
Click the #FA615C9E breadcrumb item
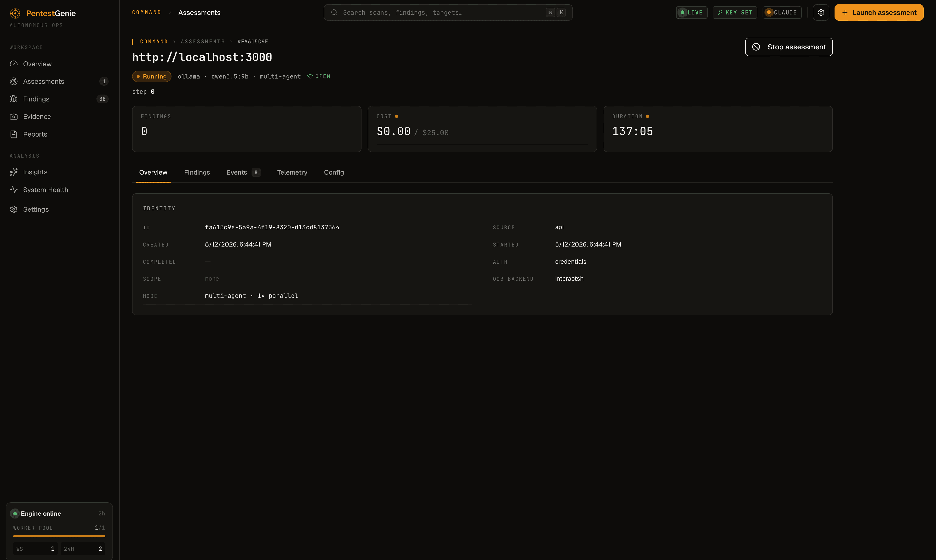(253, 41)
